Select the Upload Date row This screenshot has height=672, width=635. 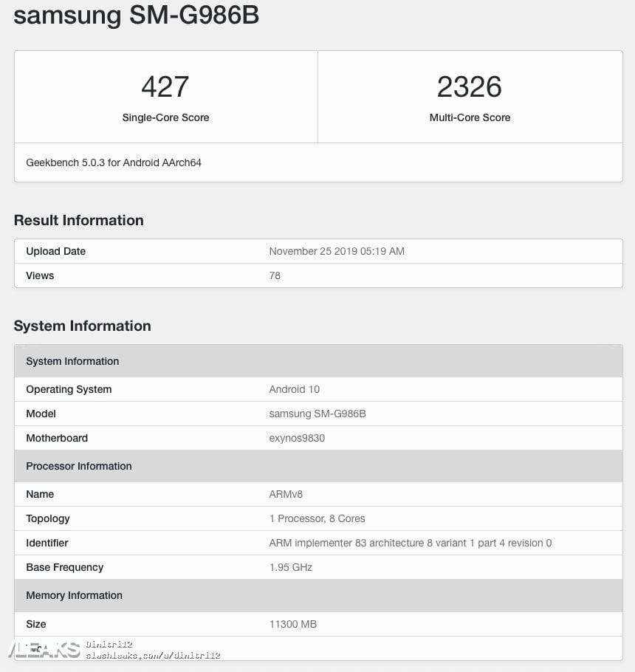[x=317, y=251]
